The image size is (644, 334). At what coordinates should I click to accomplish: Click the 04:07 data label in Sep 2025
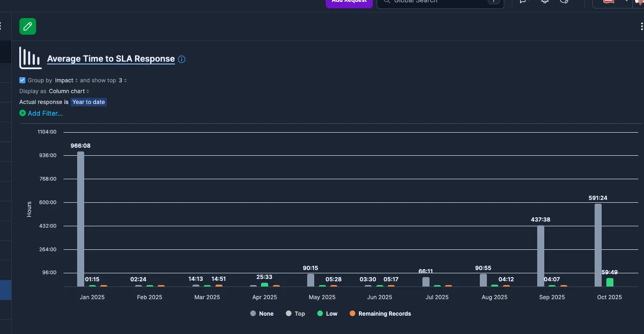[x=552, y=279]
